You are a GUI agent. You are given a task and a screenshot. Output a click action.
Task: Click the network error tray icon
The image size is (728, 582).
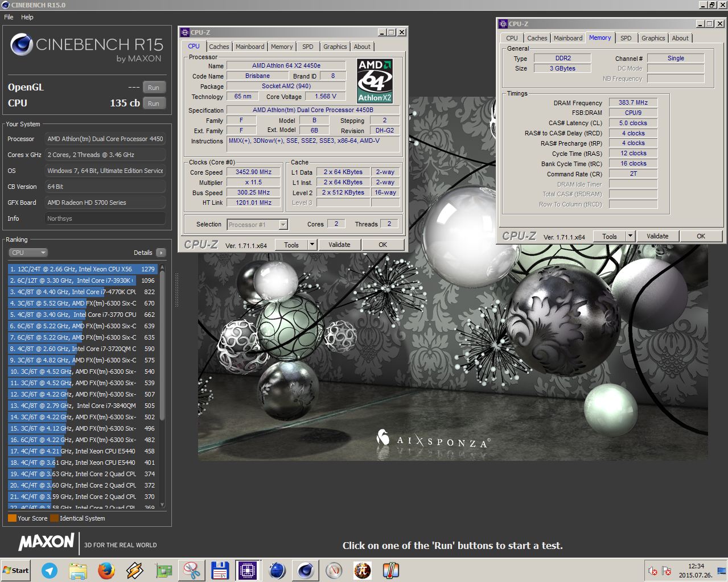[667, 571]
